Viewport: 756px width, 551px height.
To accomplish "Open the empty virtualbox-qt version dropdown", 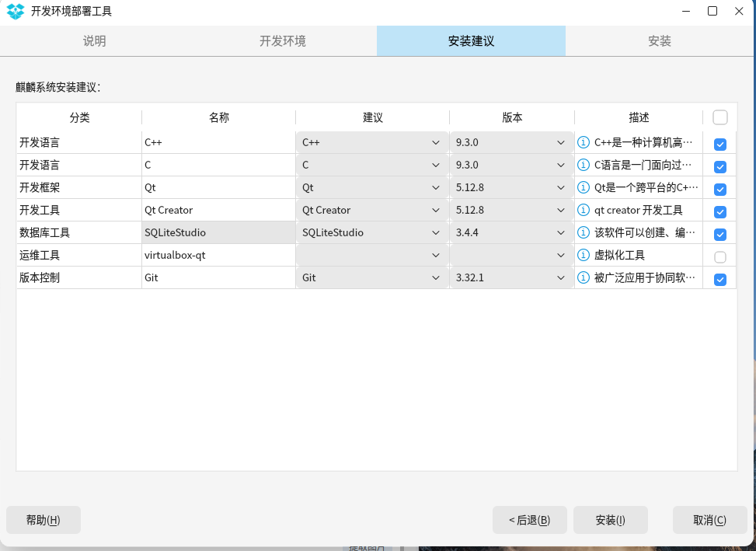I will click(x=511, y=255).
